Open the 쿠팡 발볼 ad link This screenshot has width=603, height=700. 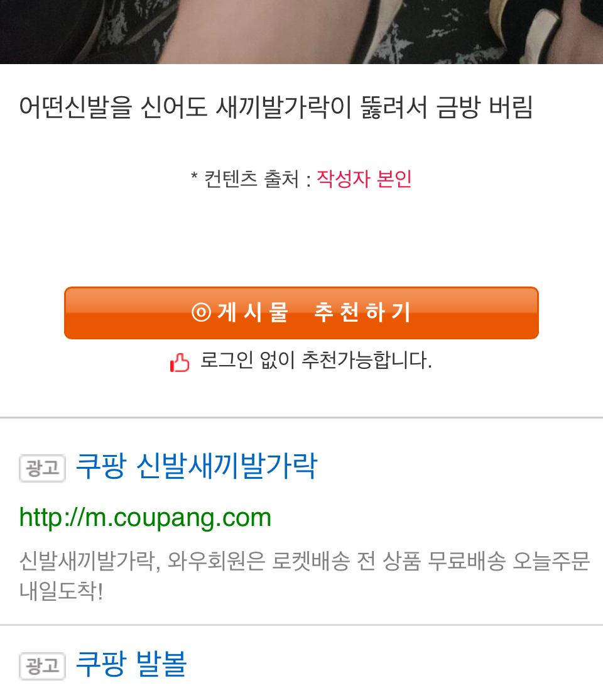pos(131,664)
